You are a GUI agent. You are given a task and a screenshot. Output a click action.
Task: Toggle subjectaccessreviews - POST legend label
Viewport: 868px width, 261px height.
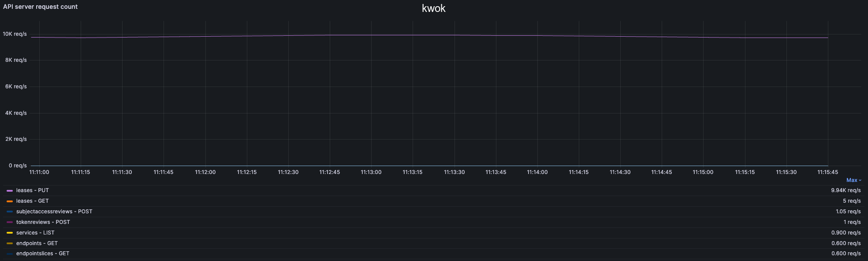click(54, 212)
